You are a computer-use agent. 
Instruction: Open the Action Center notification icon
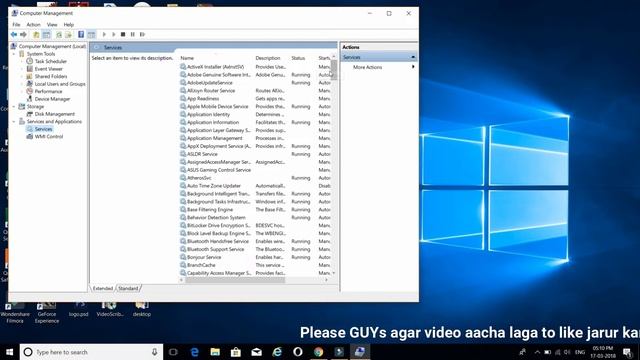(x=627, y=352)
